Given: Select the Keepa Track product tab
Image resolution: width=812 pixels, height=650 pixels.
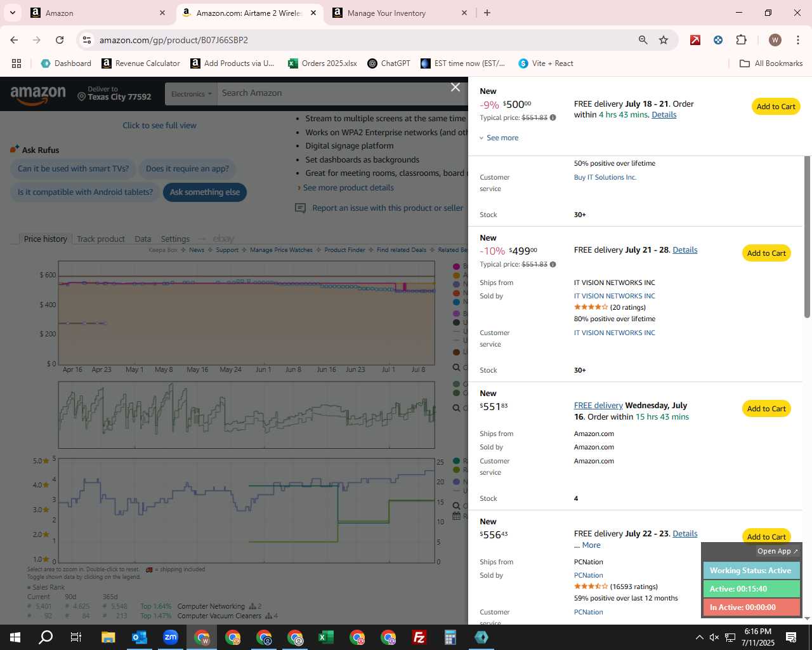Looking at the screenshot, I should 101,239.
